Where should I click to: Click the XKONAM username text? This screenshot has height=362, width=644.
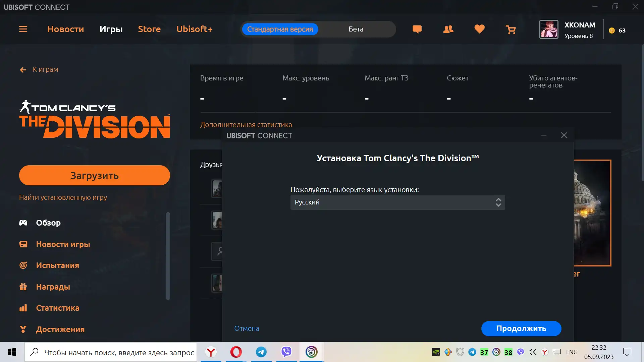(580, 25)
